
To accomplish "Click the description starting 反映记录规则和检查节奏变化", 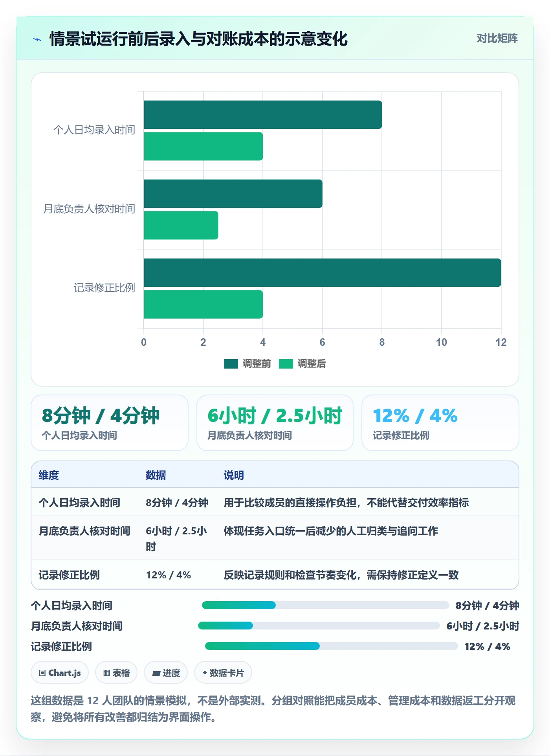I will tap(341, 575).
